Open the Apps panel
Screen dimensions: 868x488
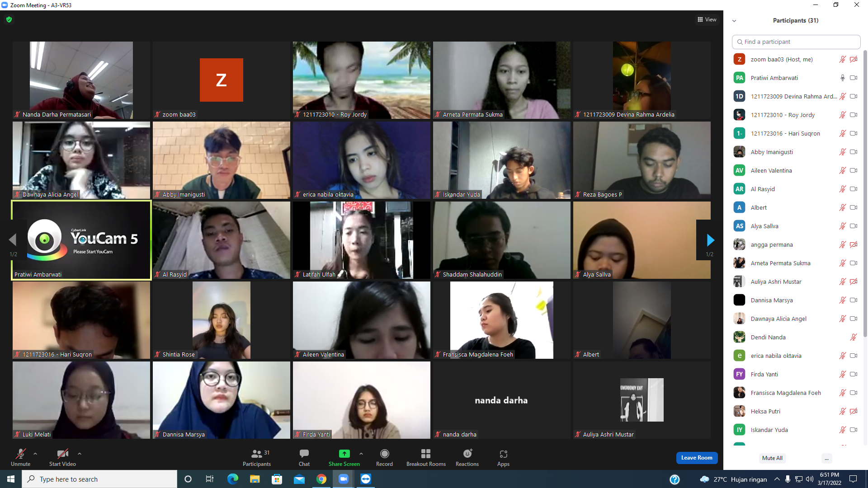pos(503,457)
